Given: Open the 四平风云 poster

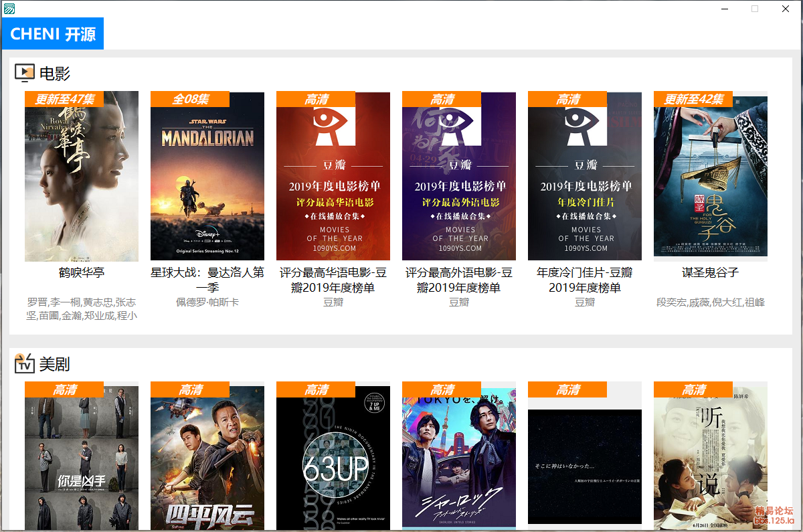Looking at the screenshot, I should (x=207, y=456).
